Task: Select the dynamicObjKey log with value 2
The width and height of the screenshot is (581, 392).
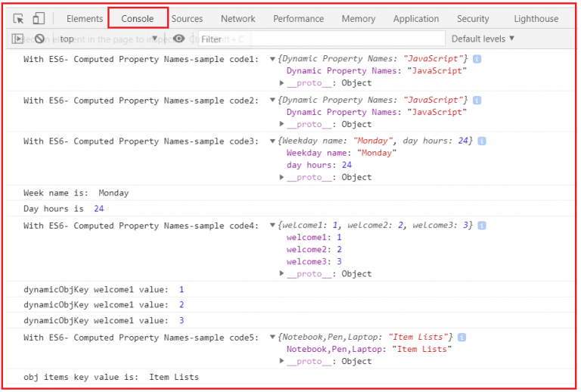Action: coord(104,305)
